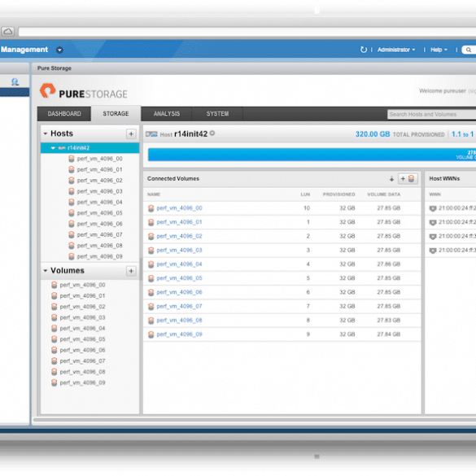Click the Pure Storage logo

84,91
